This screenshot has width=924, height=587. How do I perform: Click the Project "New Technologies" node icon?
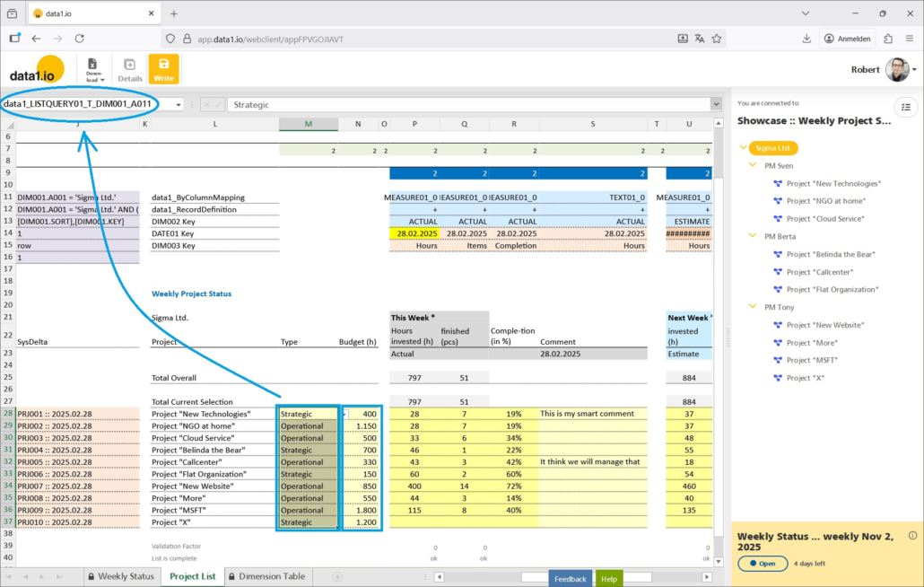pos(778,184)
